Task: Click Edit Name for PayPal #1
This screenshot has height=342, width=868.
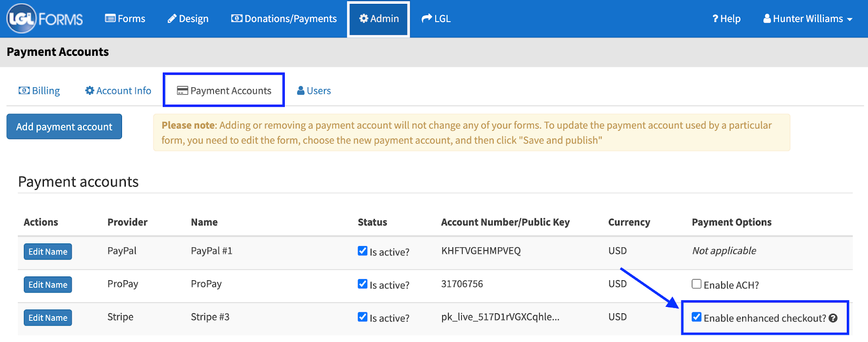Action: (x=48, y=251)
